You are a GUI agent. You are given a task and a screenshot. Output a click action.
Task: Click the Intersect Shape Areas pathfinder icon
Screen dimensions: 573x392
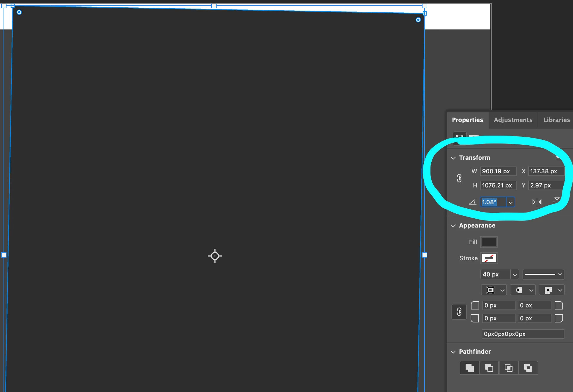[x=508, y=368]
